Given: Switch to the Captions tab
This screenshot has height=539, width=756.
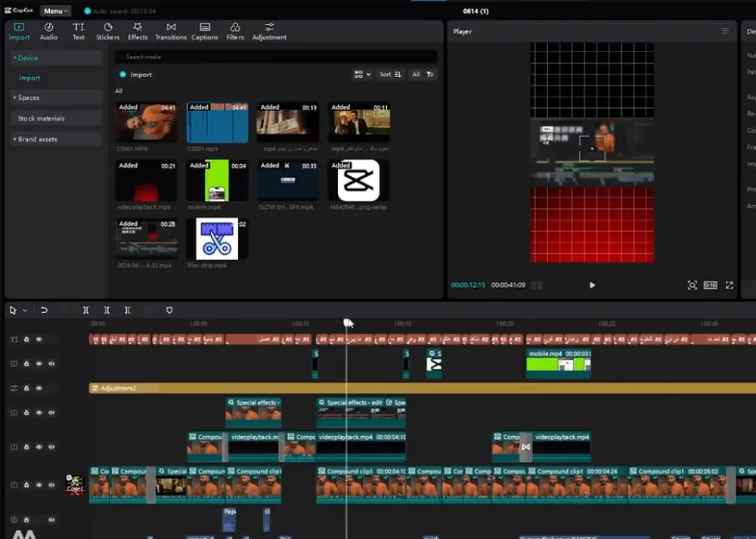Looking at the screenshot, I should pyautogui.click(x=204, y=31).
